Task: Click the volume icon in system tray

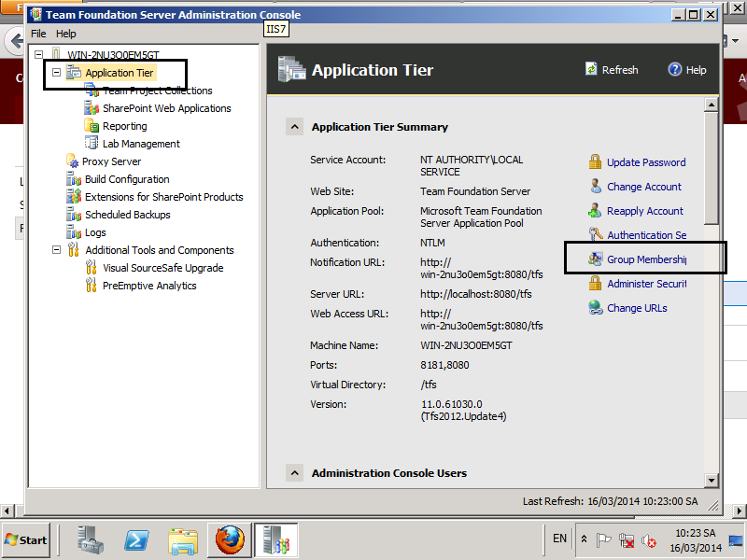Action: (648, 540)
